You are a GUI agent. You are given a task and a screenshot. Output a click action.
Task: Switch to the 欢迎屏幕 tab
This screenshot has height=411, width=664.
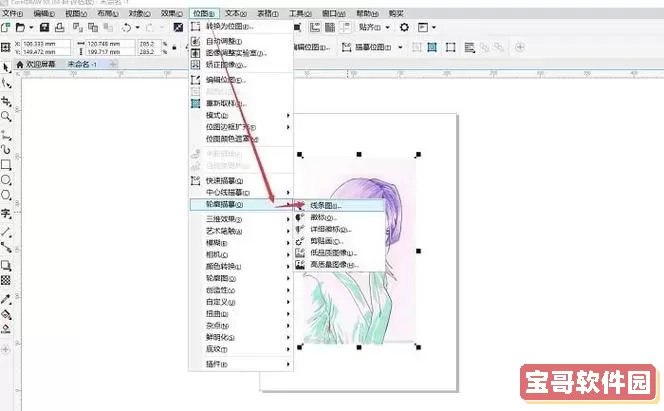[36, 64]
